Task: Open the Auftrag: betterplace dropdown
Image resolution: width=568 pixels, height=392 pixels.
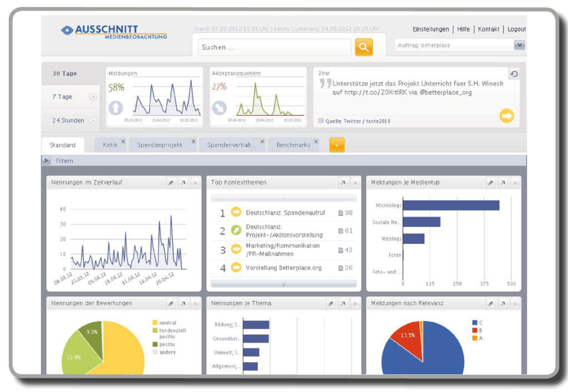Action: point(519,45)
